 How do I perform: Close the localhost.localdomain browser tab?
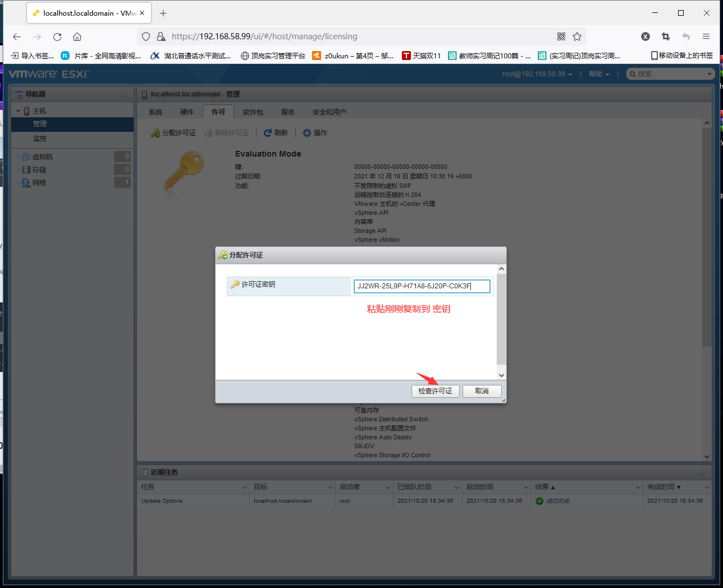coord(142,13)
